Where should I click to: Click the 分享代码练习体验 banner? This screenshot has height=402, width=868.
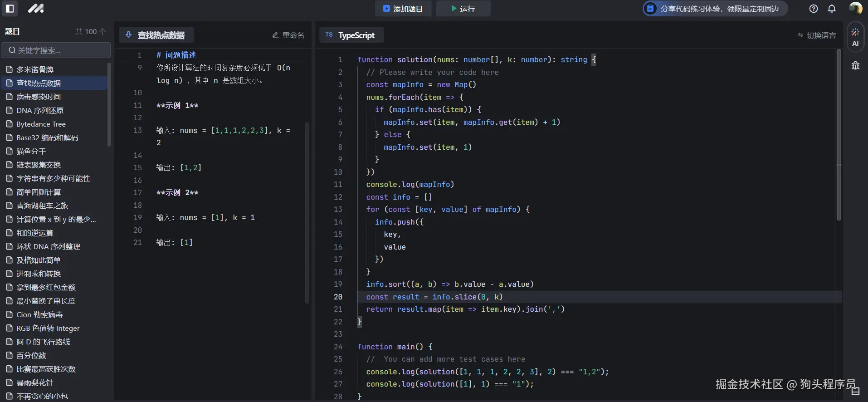click(715, 9)
